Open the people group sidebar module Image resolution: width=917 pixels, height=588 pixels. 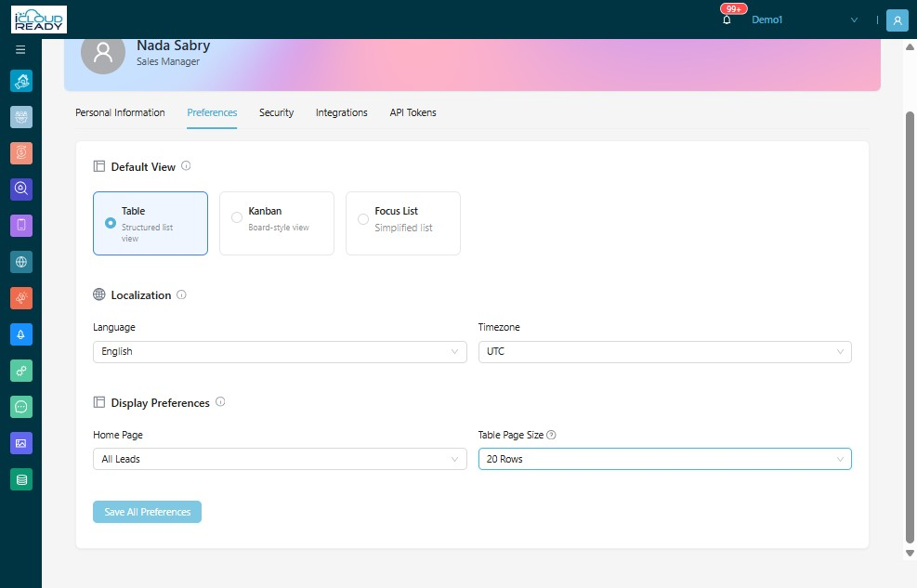pyautogui.click(x=21, y=117)
